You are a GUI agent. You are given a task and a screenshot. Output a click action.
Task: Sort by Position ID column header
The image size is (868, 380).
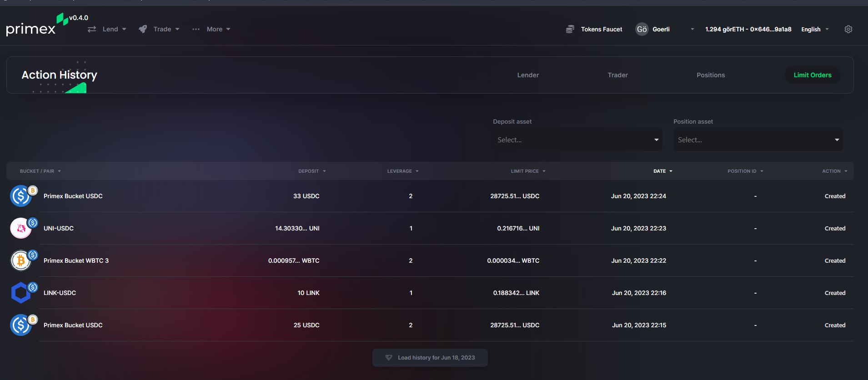tap(745, 171)
